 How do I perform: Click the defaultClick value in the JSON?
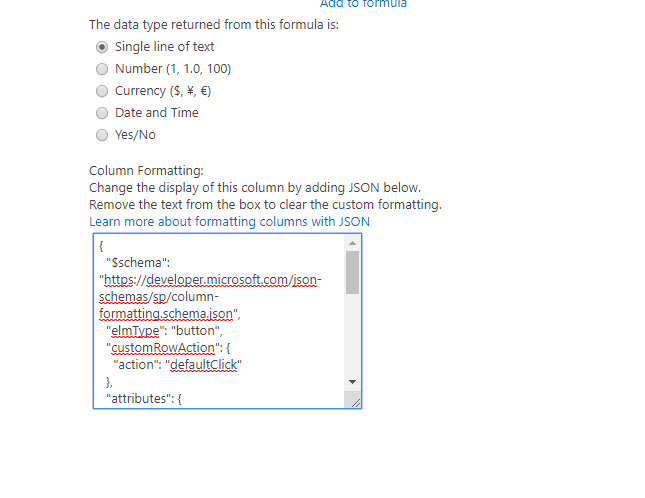point(207,364)
